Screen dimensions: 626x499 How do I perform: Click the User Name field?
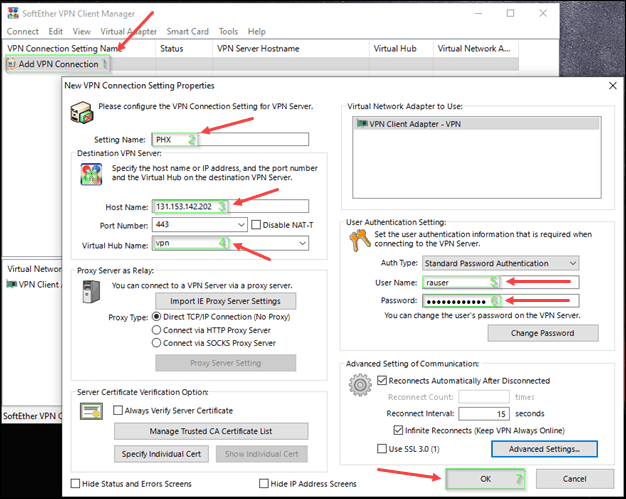(x=501, y=282)
